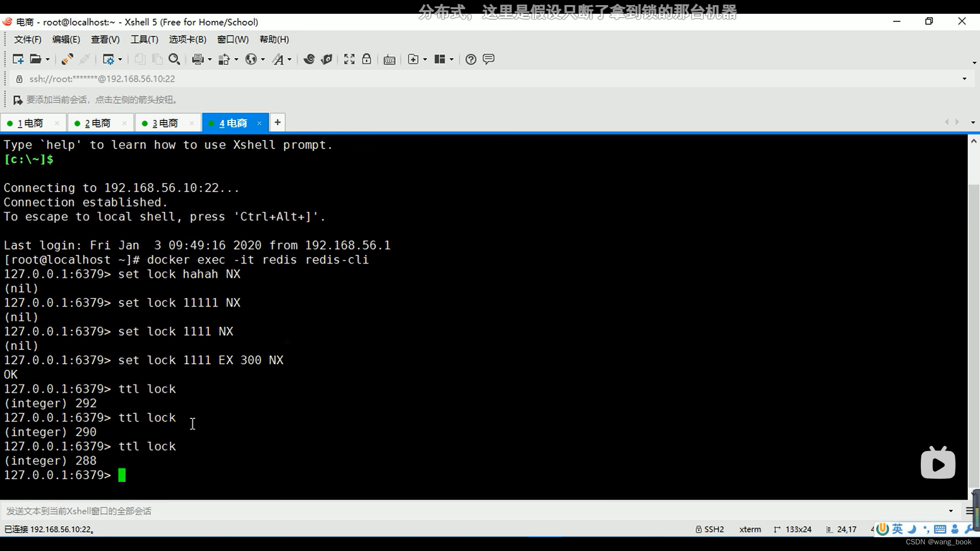Expand the Encoding dropdown arrow
This screenshot has width=980, height=551.
click(263, 60)
